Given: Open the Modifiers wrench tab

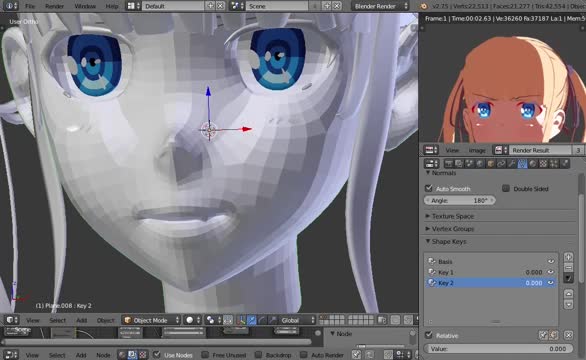Looking at the screenshot, I should (512, 164).
